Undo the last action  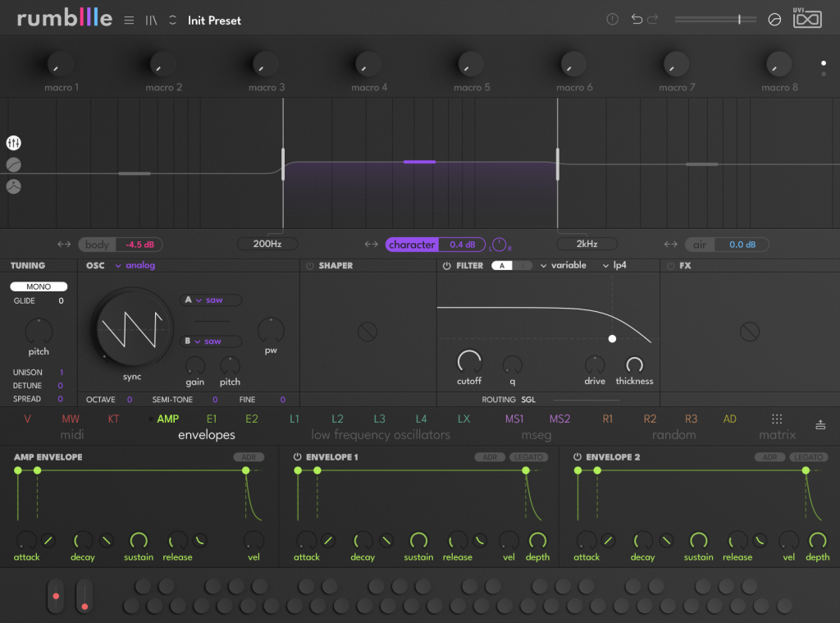[x=637, y=20]
